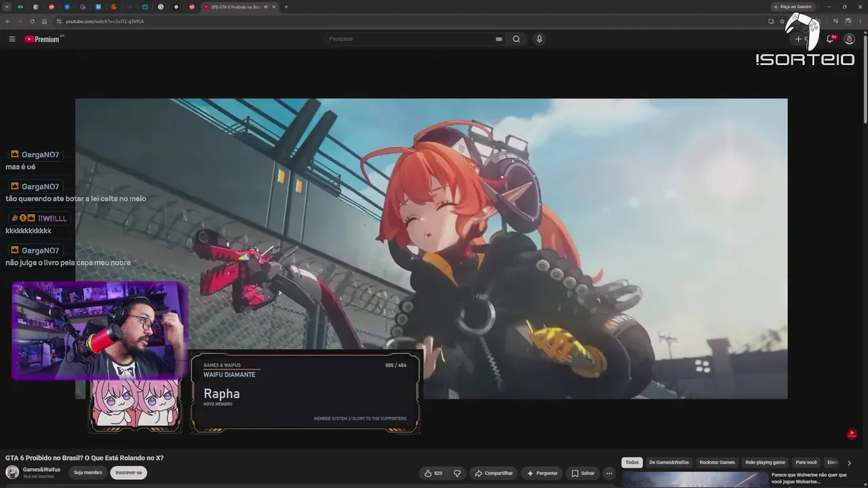
Task: Go forward in browser history
Action: (20, 21)
